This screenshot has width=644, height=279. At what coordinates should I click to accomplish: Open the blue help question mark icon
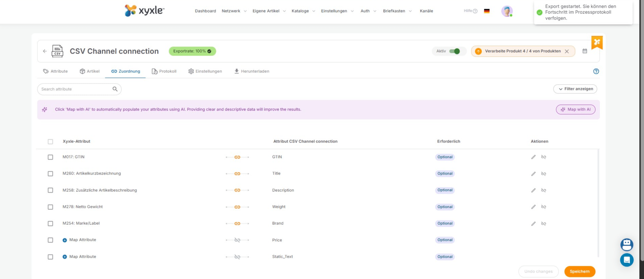point(596,71)
